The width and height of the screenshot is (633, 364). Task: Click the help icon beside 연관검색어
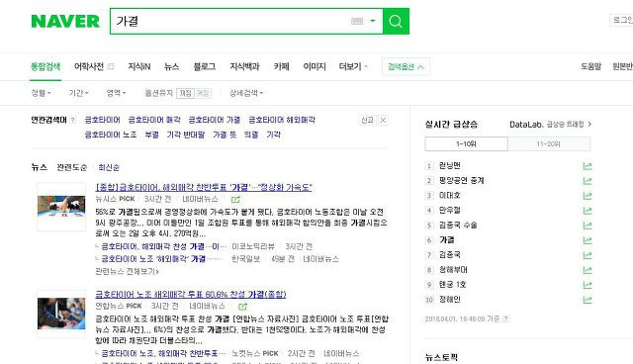tap(73, 120)
